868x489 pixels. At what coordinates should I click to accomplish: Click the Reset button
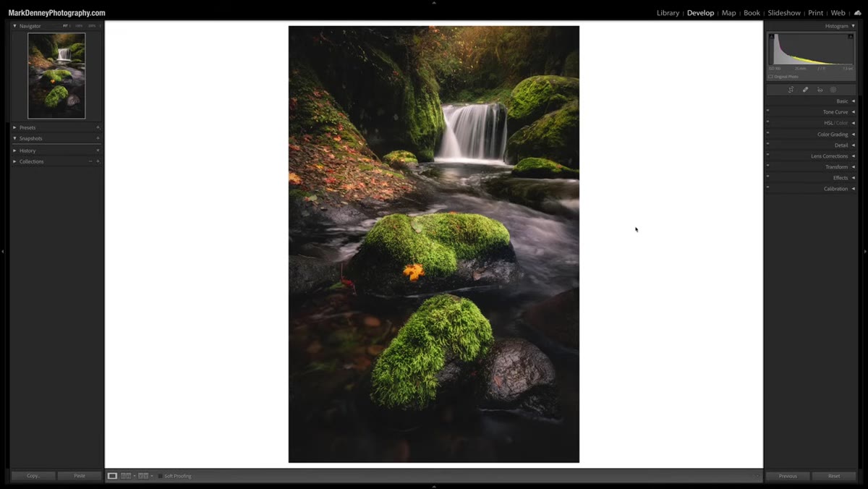[834, 476]
